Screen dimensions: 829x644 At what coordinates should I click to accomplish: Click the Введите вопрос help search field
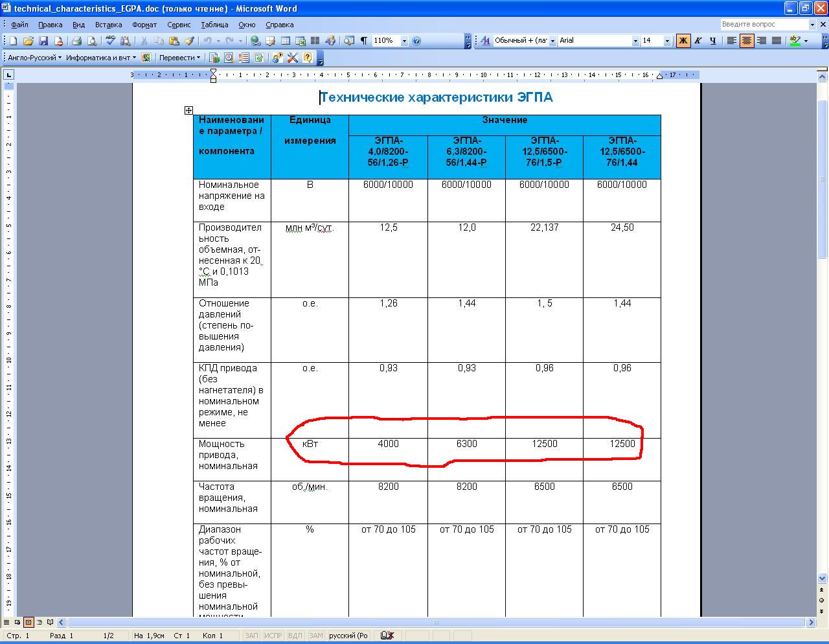[x=764, y=24]
